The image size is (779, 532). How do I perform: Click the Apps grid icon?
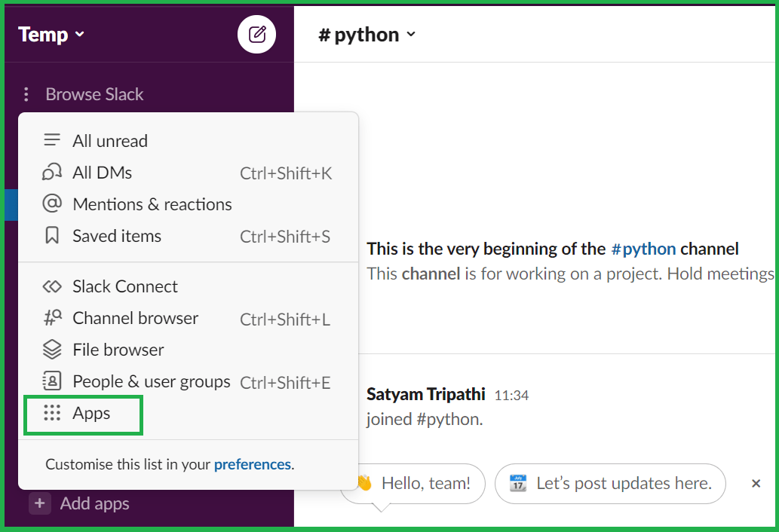click(x=52, y=413)
